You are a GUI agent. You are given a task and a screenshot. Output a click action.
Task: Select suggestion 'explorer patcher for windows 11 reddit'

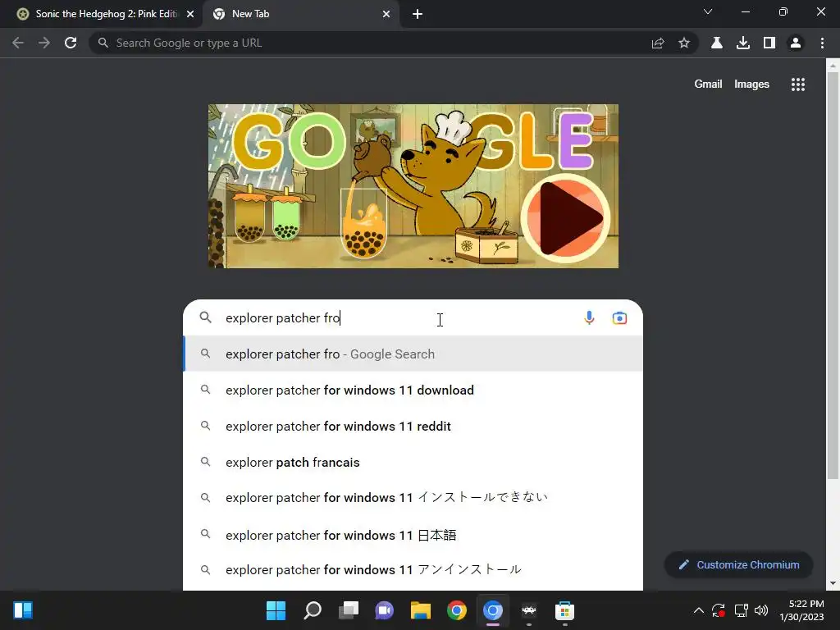(413, 426)
